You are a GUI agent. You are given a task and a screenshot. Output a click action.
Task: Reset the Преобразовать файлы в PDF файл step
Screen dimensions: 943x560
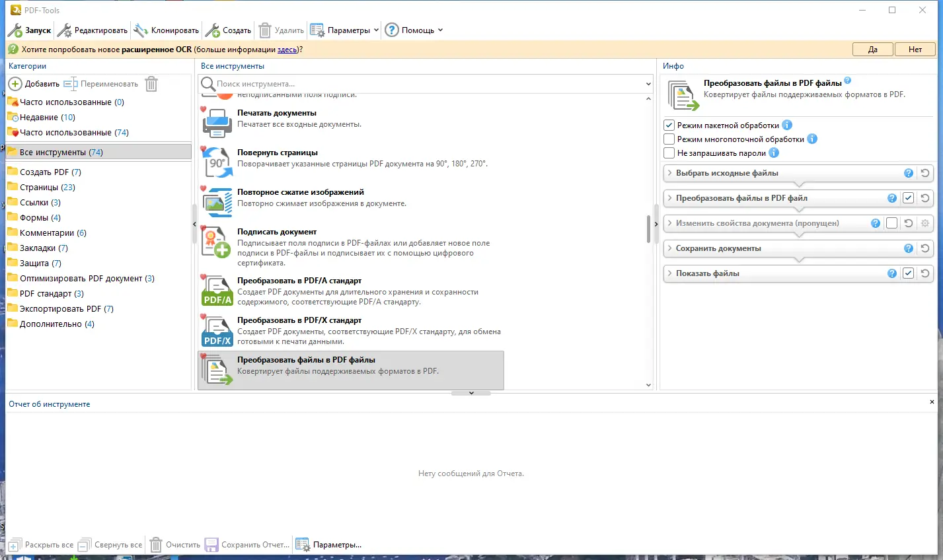pyautogui.click(x=925, y=198)
